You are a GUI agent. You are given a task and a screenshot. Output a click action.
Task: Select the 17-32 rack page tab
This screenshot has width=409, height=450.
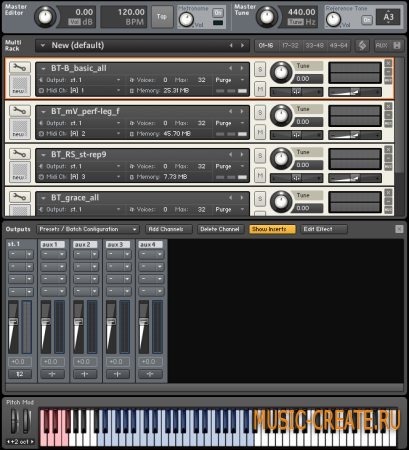[290, 45]
